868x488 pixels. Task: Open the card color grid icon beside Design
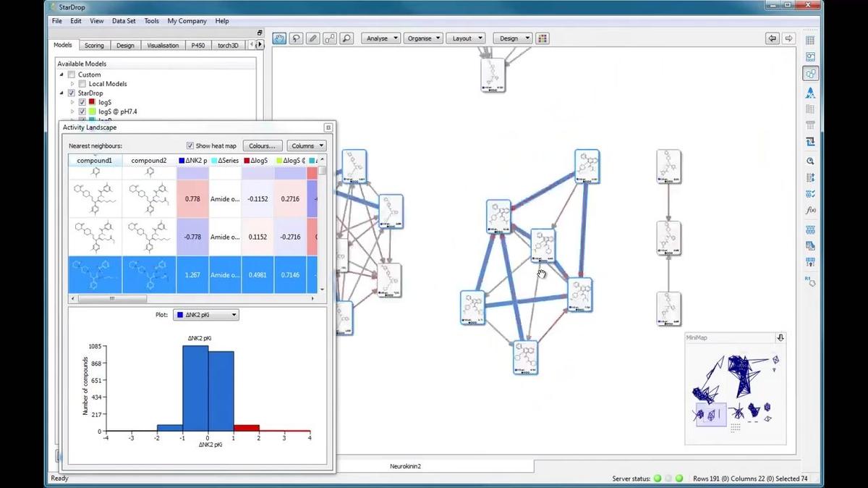point(542,38)
